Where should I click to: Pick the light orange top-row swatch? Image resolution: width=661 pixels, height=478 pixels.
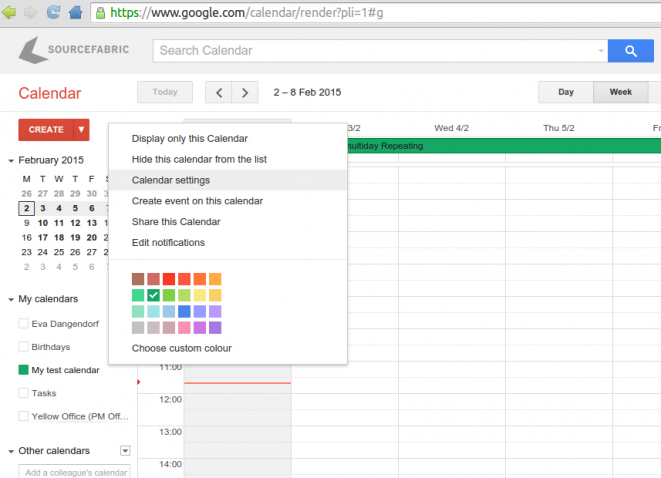coord(215,279)
